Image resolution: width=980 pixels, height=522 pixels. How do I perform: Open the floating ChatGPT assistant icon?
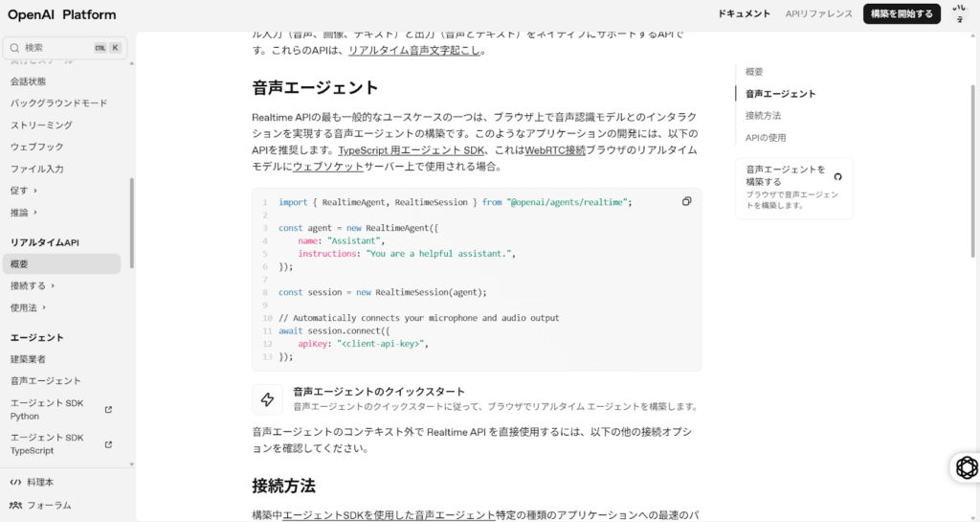click(967, 467)
